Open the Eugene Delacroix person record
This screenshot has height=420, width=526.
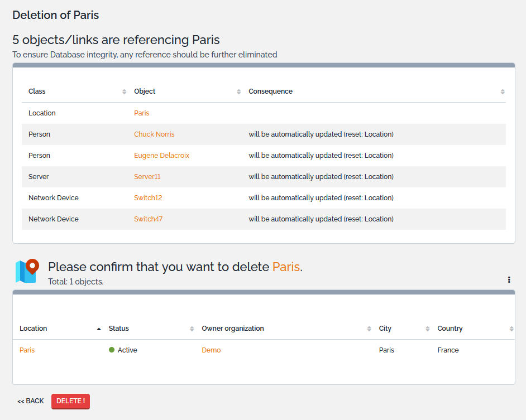point(161,155)
